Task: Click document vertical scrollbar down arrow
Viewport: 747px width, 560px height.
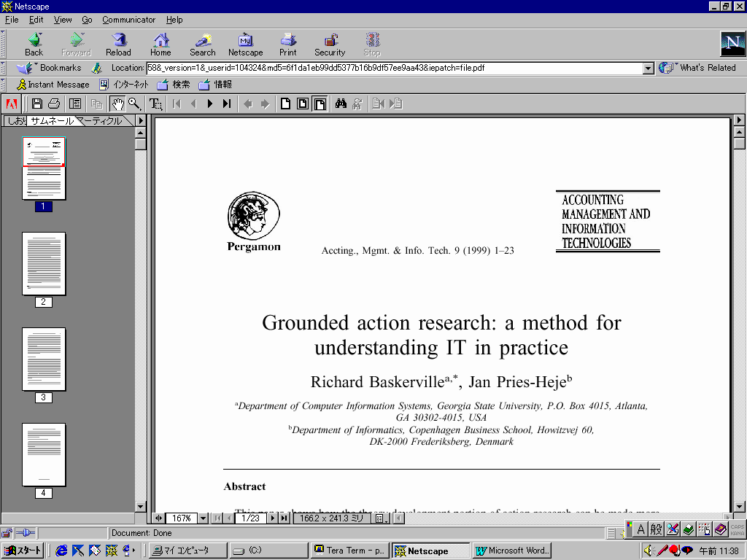Action: (740, 507)
